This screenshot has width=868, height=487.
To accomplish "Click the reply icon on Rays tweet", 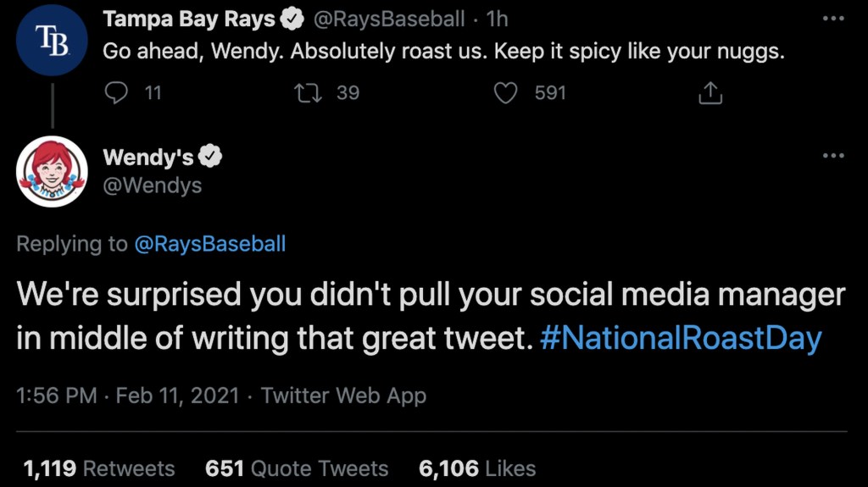I will 116,92.
